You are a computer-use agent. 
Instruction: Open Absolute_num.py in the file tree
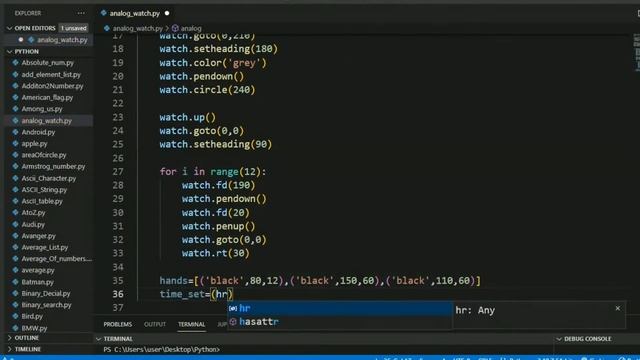tap(47, 63)
